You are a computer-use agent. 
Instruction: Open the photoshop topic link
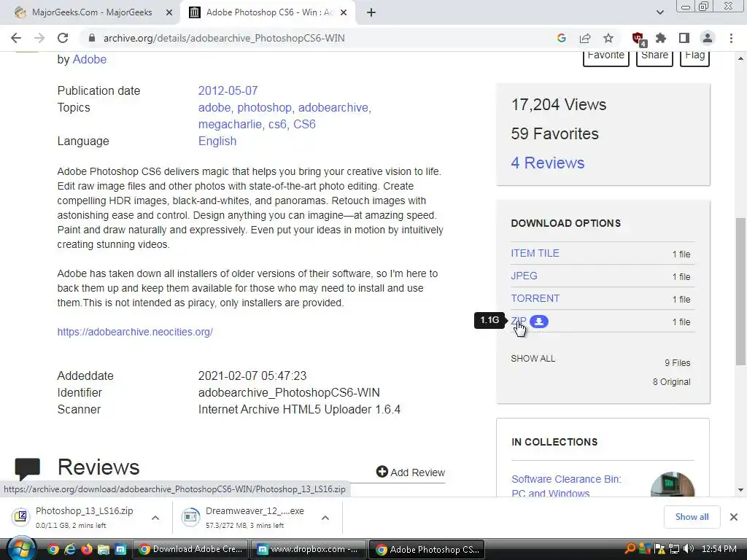click(264, 108)
